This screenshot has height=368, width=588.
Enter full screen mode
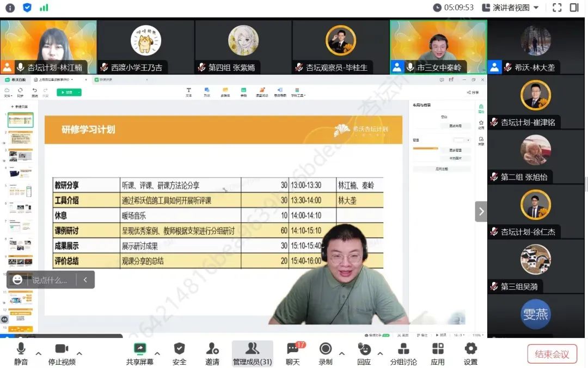click(x=557, y=8)
